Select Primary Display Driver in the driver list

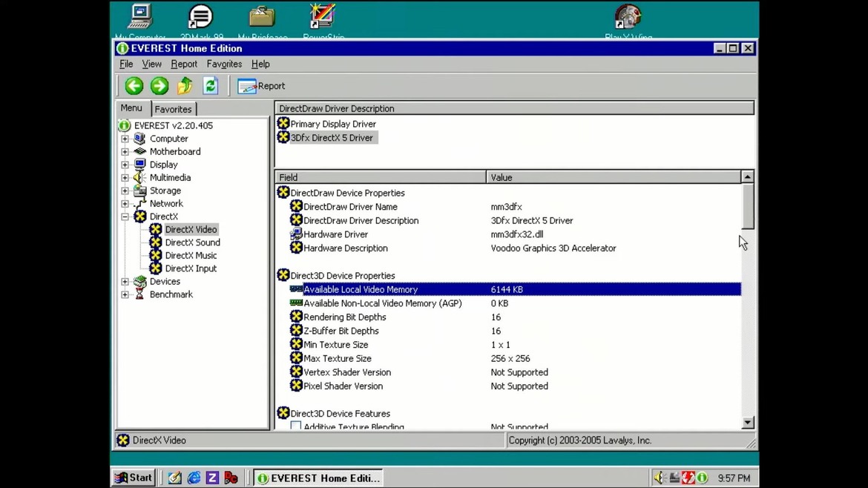(333, 124)
